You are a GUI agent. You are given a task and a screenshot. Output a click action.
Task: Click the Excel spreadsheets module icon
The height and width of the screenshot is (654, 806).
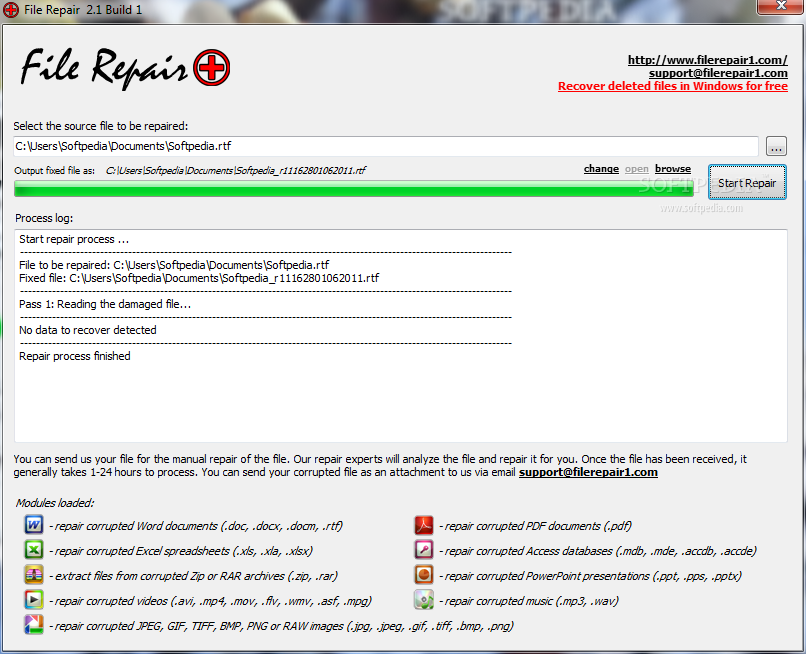point(34,550)
